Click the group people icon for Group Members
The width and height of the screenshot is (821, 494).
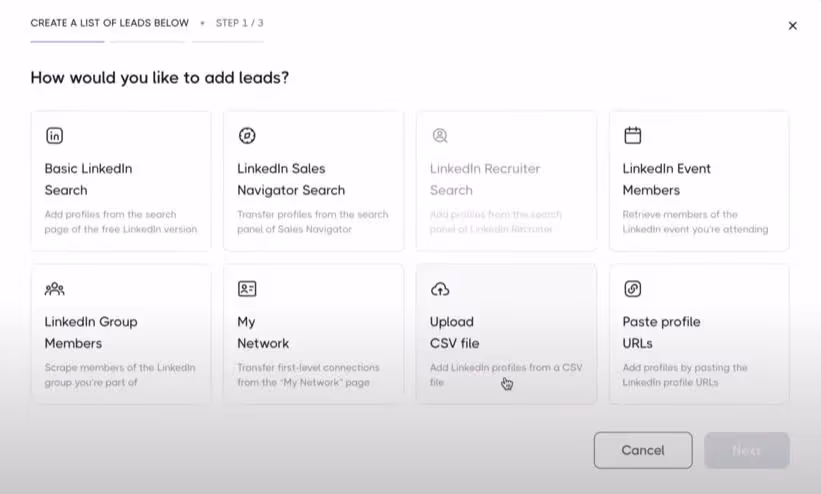coord(54,289)
